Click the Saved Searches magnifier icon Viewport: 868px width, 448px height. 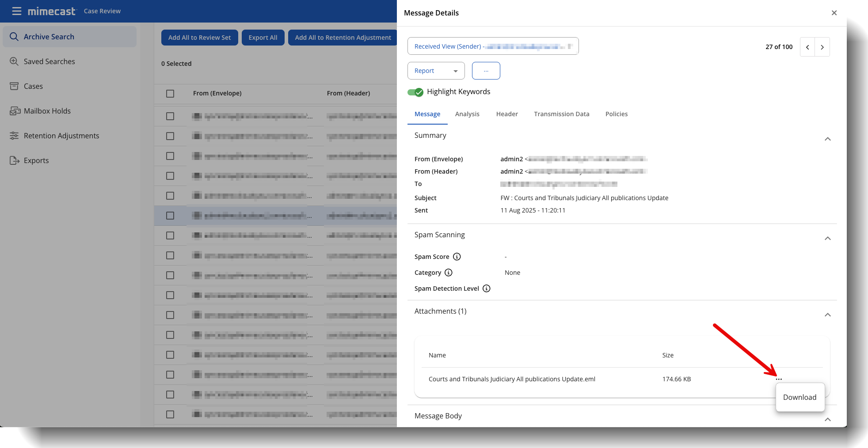[x=14, y=61]
